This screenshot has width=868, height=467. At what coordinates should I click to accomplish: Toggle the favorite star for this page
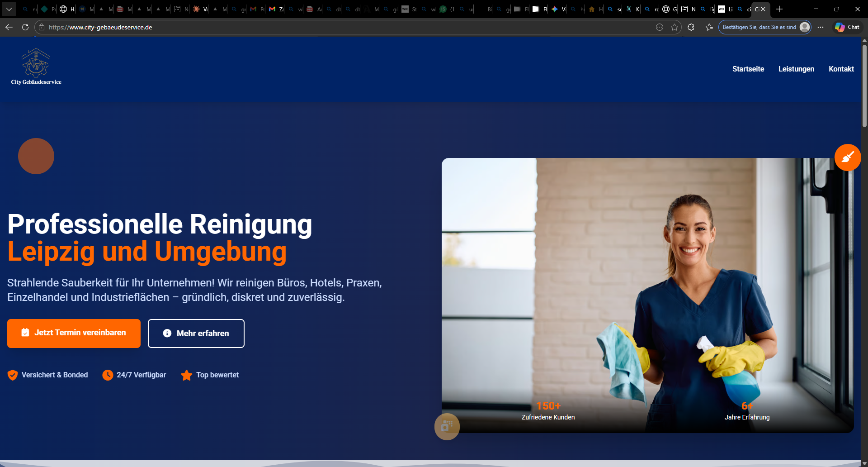tap(675, 27)
